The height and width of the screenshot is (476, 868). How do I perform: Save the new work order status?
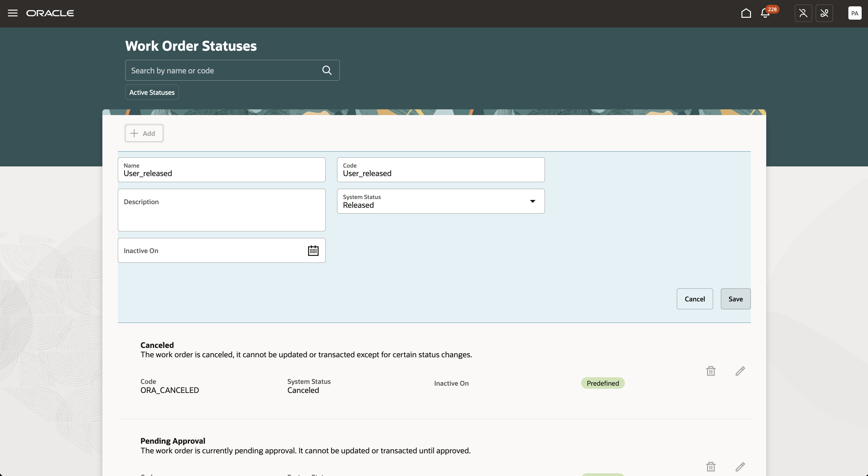tap(736, 299)
